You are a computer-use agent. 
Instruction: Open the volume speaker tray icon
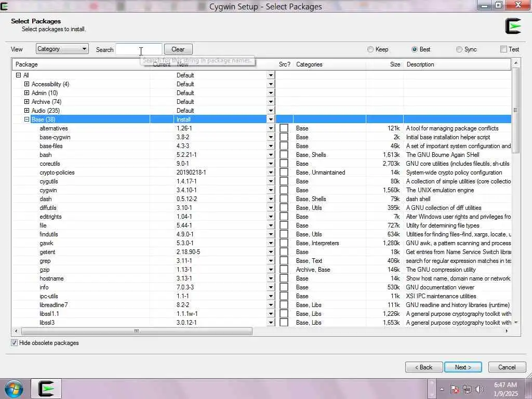point(480,390)
